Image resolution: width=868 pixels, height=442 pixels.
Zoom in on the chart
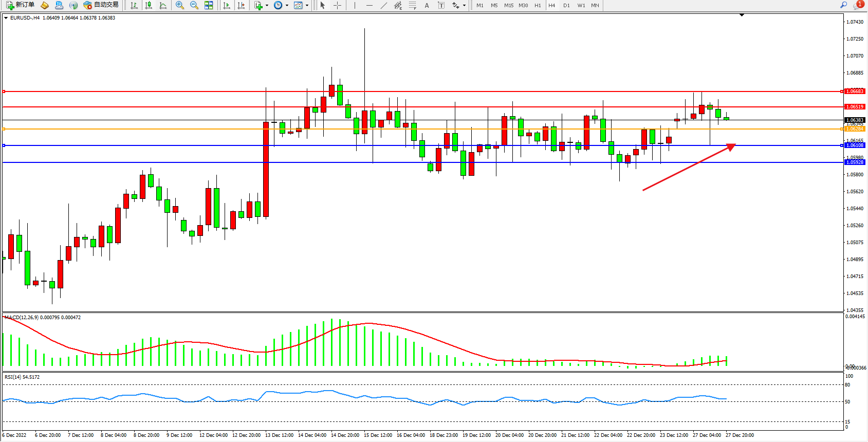(180, 5)
